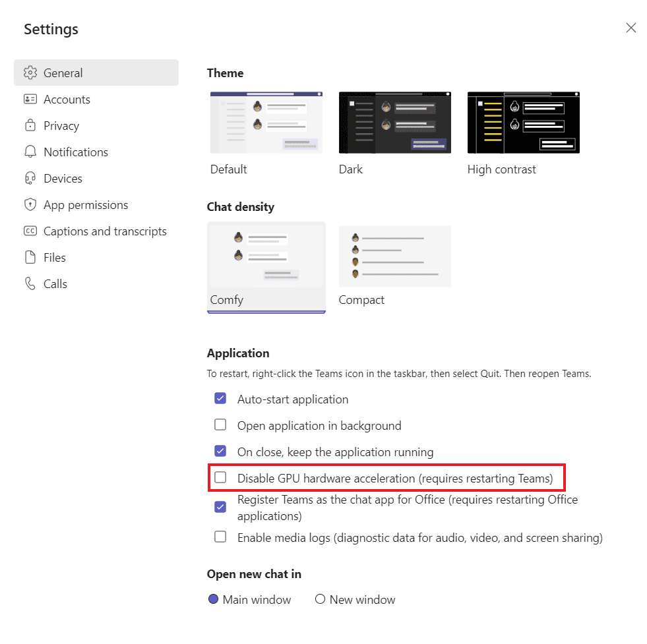Uncheck Register Teams as Office chat app

(x=220, y=507)
